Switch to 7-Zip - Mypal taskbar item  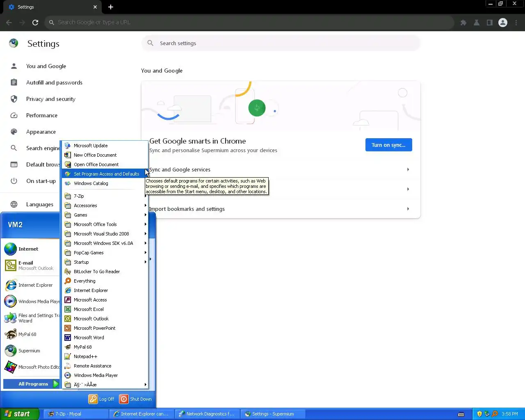coord(76,414)
